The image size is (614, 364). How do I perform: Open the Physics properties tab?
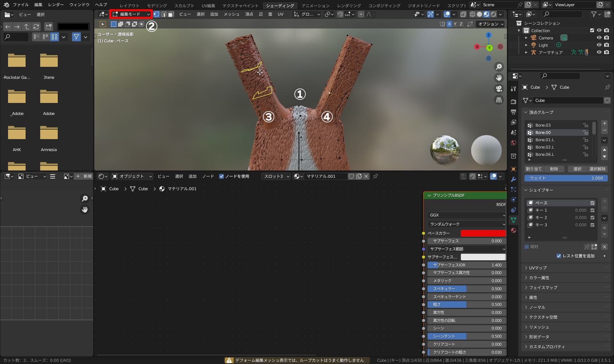(513, 200)
